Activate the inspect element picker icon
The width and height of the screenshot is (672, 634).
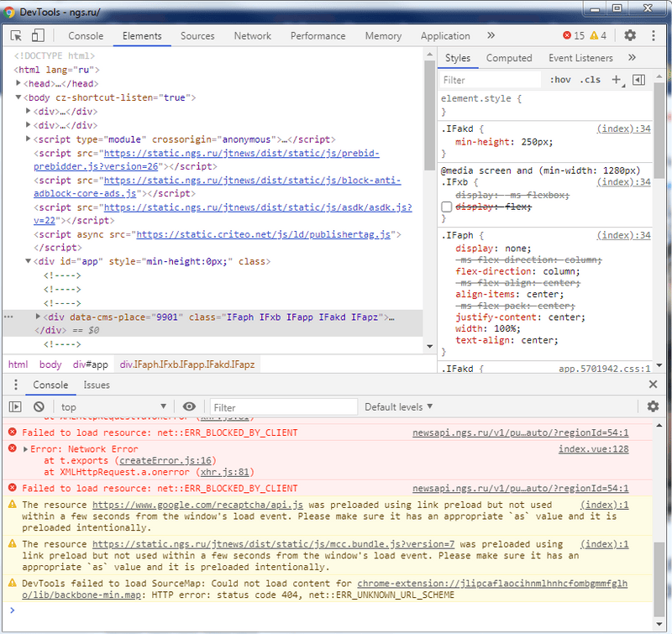click(16, 36)
